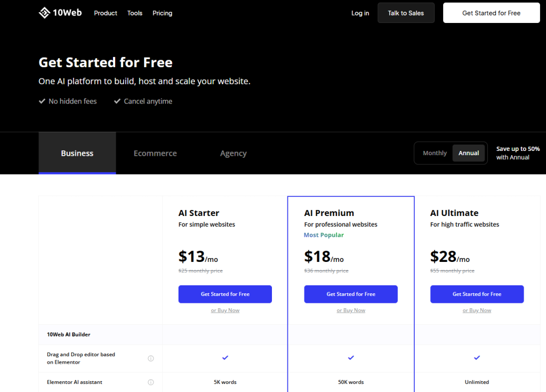The height and width of the screenshot is (392, 546).
Task: Click 'For high traffic websites' subtitle
Action: 465,225
